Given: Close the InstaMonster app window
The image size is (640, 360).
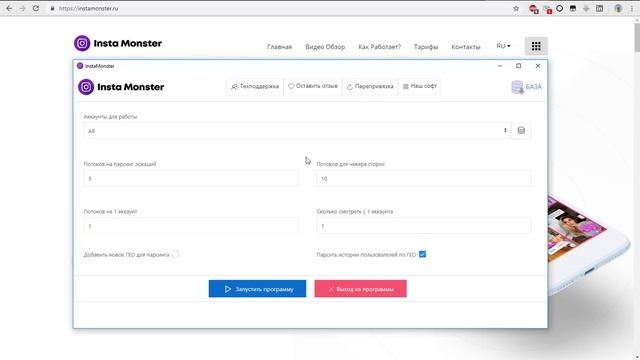Looking at the screenshot, I should [538, 66].
